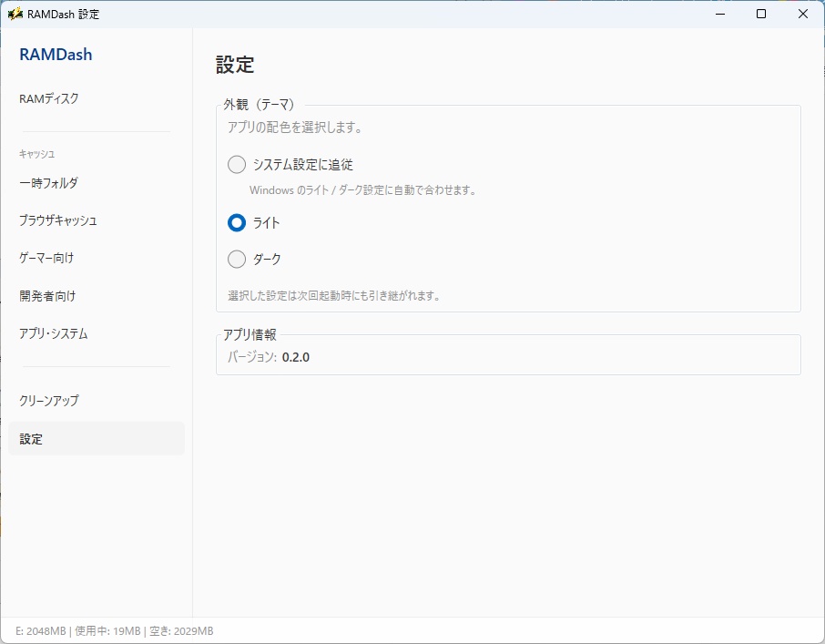Screen dimensions: 825x644
Task: Click the アプリ情報 group title
Action: 250,334
